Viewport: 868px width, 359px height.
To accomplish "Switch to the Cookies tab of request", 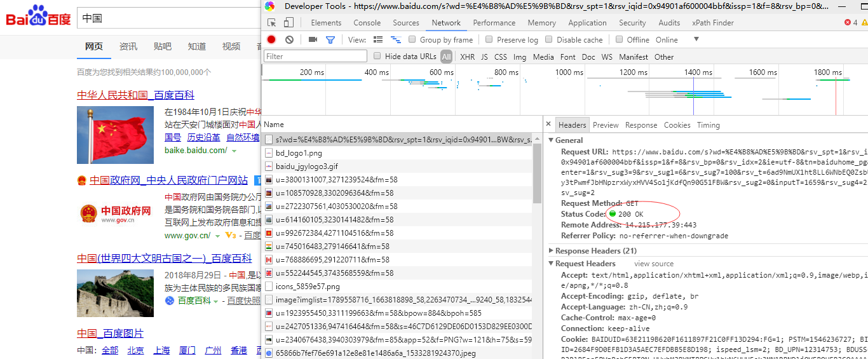I will click(677, 125).
